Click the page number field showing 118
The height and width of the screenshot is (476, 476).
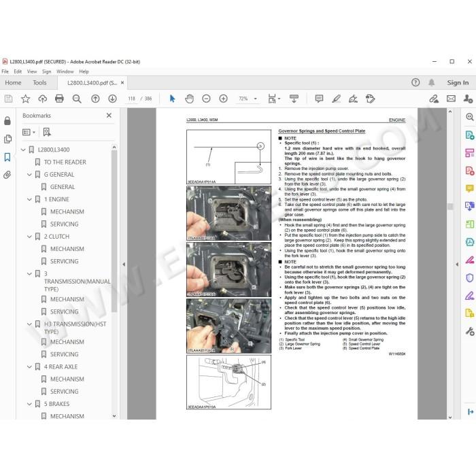coord(131,99)
